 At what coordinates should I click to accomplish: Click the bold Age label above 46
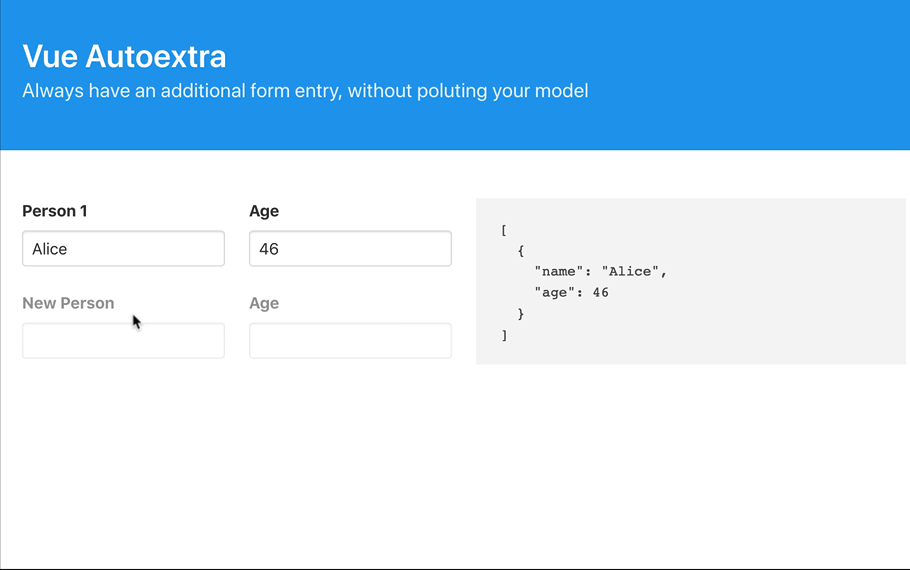tap(264, 211)
